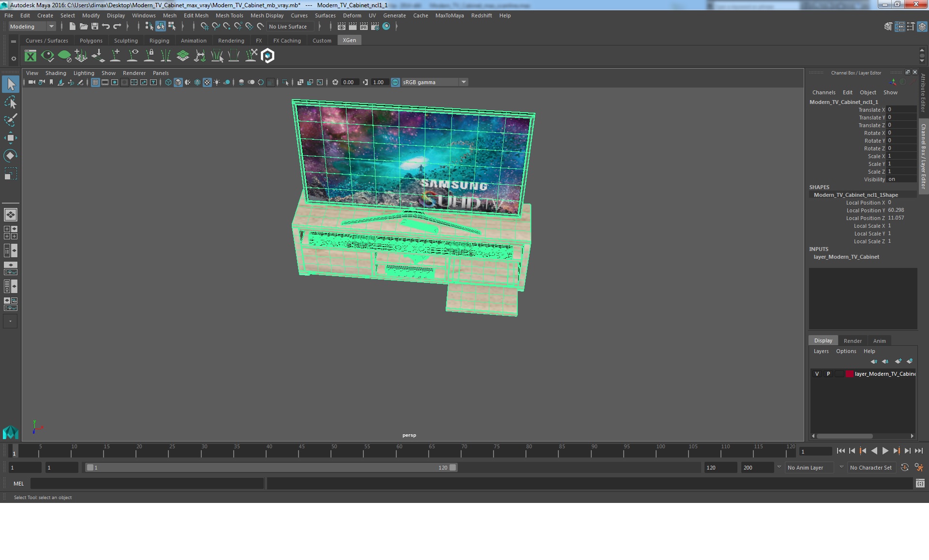Viewport: 929px width, 560px height.
Task: Pick the Rotate tool in the toolbox
Action: click(10, 155)
